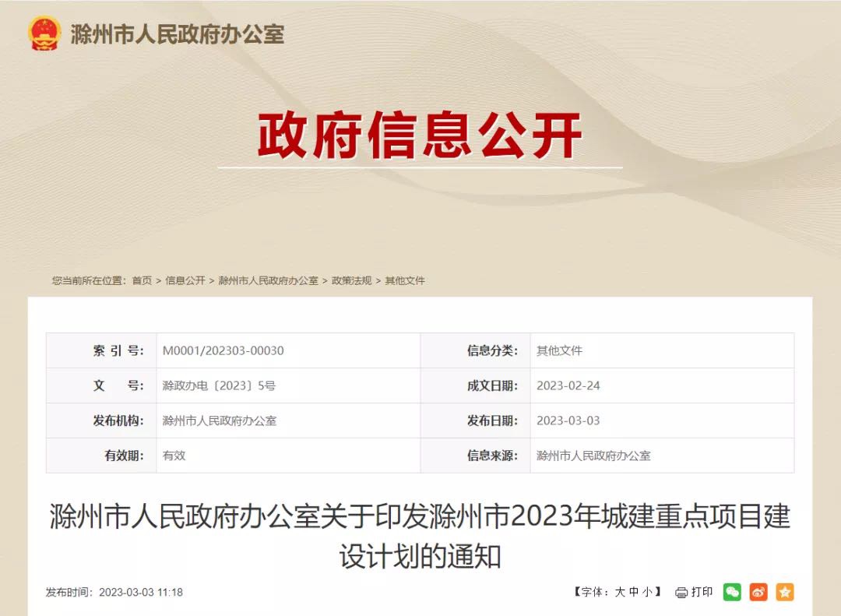
Task: Open 政策法规 breadcrumb link
Action: 352,280
